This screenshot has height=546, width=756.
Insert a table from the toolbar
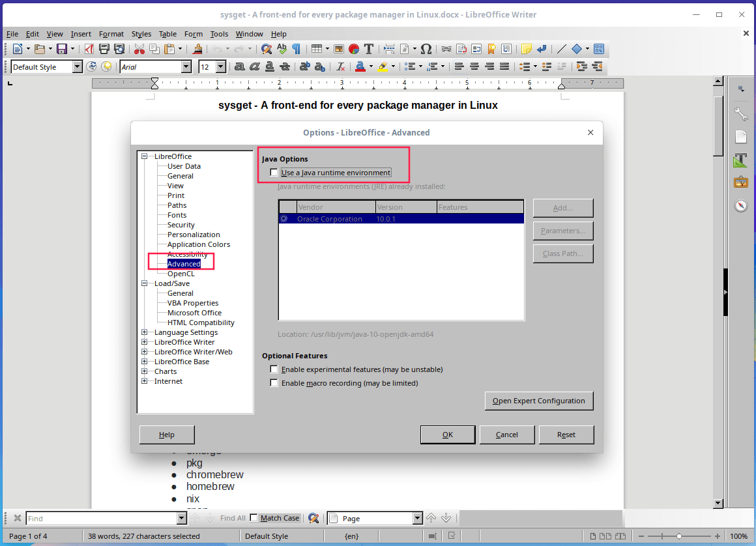tap(317, 48)
